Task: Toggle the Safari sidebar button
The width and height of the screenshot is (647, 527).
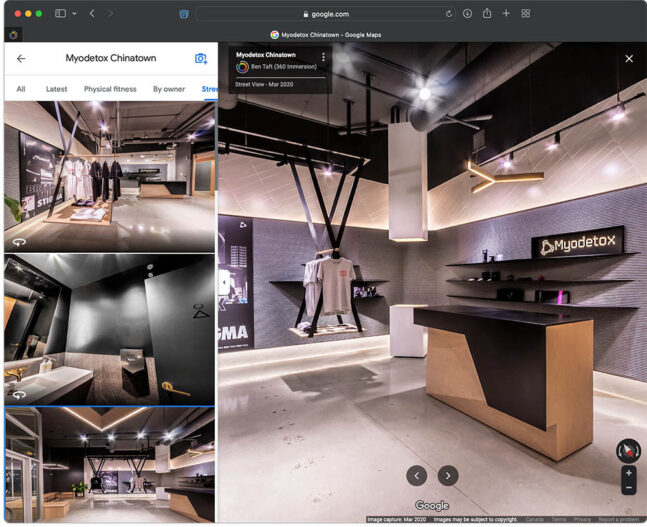Action: [60, 13]
